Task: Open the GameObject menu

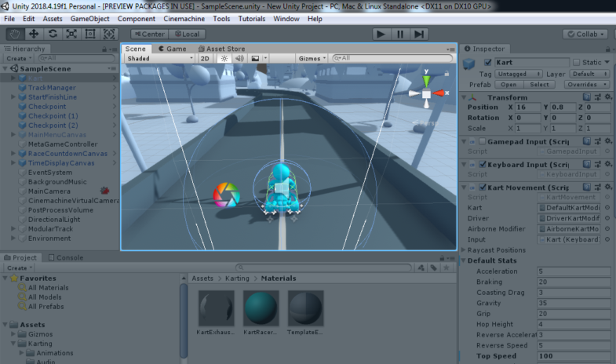Action: [90, 19]
